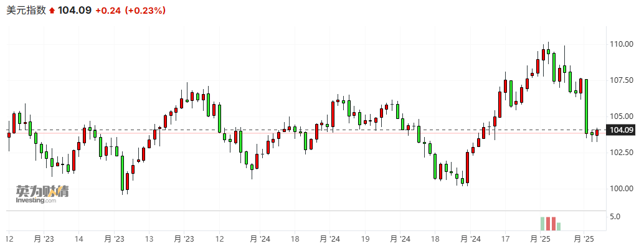Click the leftmost green volume bar

click(x=542, y=224)
